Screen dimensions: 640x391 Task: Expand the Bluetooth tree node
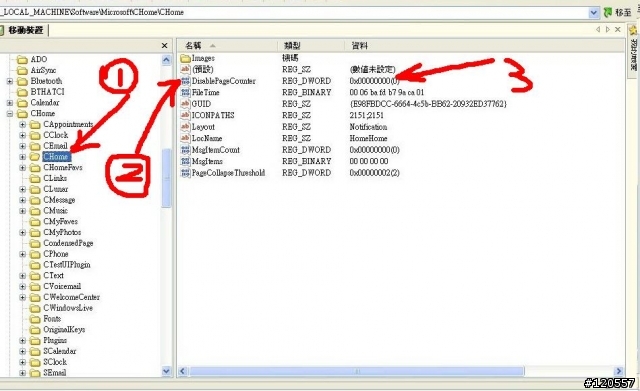click(x=10, y=81)
